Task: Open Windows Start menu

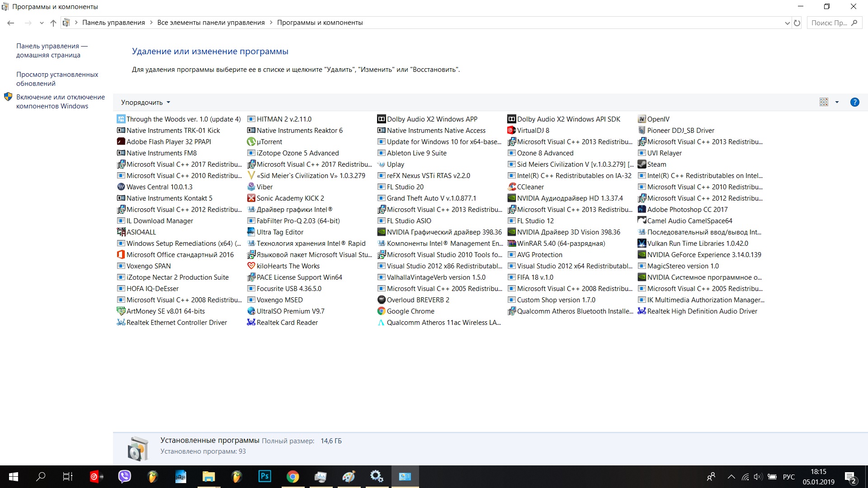Action: [x=14, y=477]
